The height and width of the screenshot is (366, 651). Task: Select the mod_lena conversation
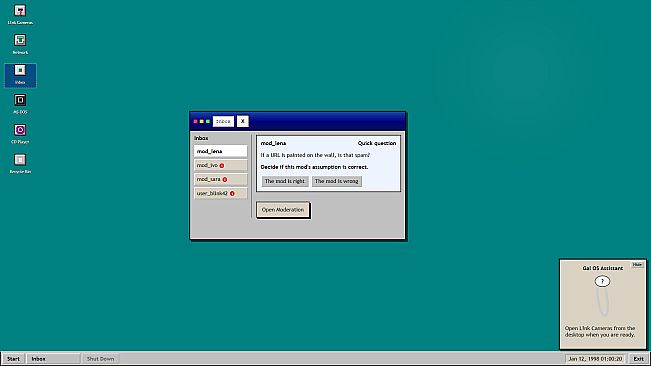coord(220,151)
